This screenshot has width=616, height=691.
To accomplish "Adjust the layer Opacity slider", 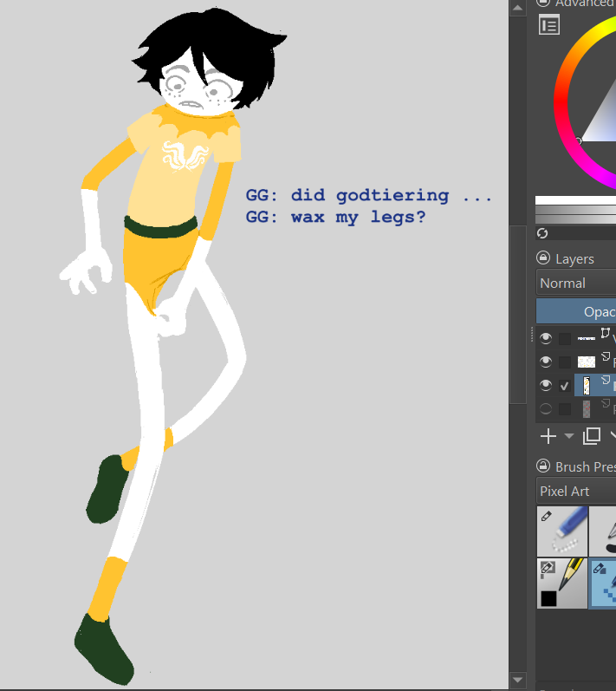I will pyautogui.click(x=576, y=311).
